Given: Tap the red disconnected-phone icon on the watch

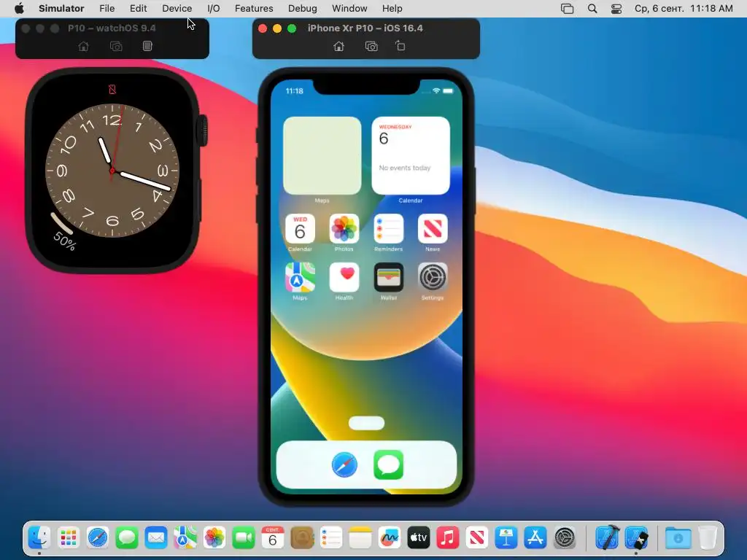Looking at the screenshot, I should click(112, 90).
